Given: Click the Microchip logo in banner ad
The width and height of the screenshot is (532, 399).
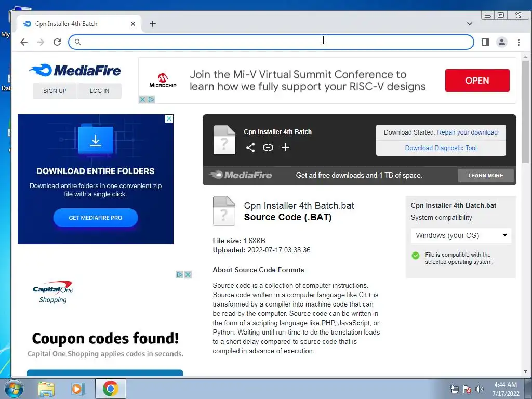Looking at the screenshot, I should tap(163, 81).
